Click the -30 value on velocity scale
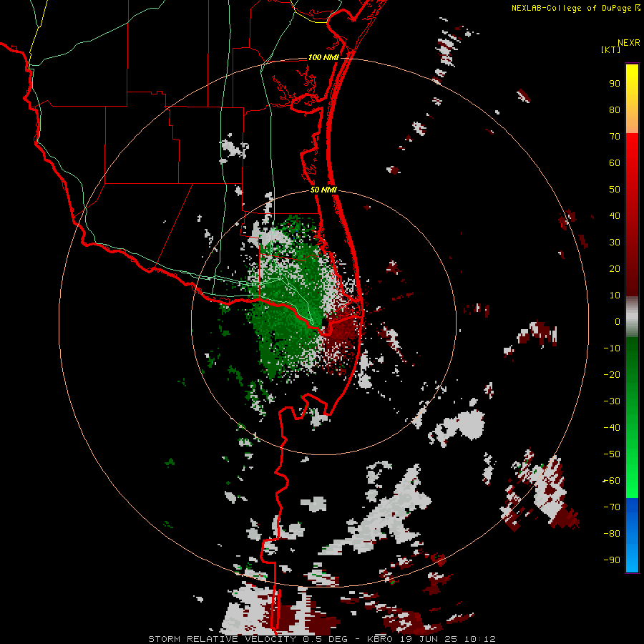The height and width of the screenshot is (644, 644). pyautogui.click(x=612, y=401)
